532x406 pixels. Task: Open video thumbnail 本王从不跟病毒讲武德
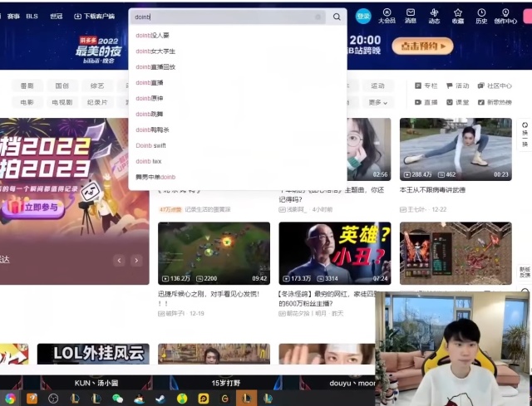[x=456, y=149]
